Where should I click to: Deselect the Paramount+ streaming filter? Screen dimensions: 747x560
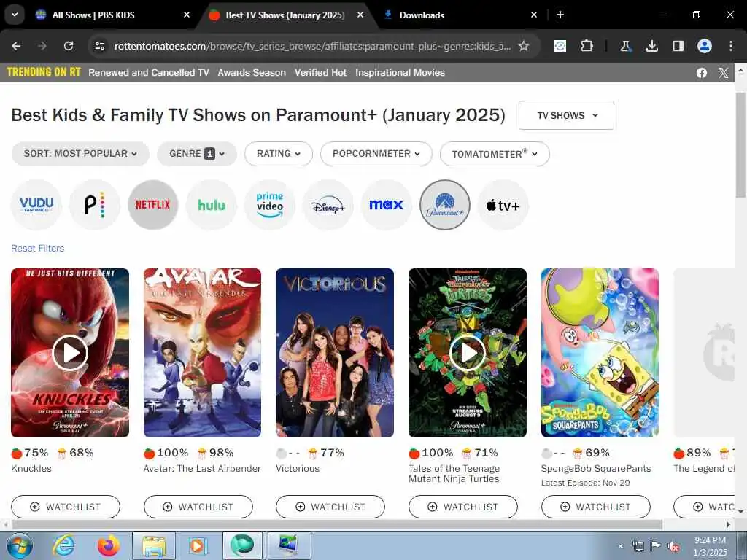tap(445, 205)
